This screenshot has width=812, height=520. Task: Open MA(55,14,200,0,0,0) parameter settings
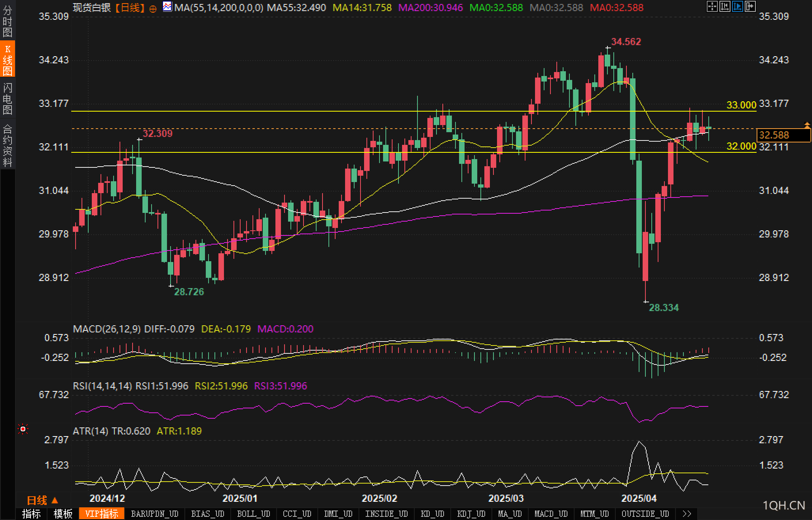218,8
